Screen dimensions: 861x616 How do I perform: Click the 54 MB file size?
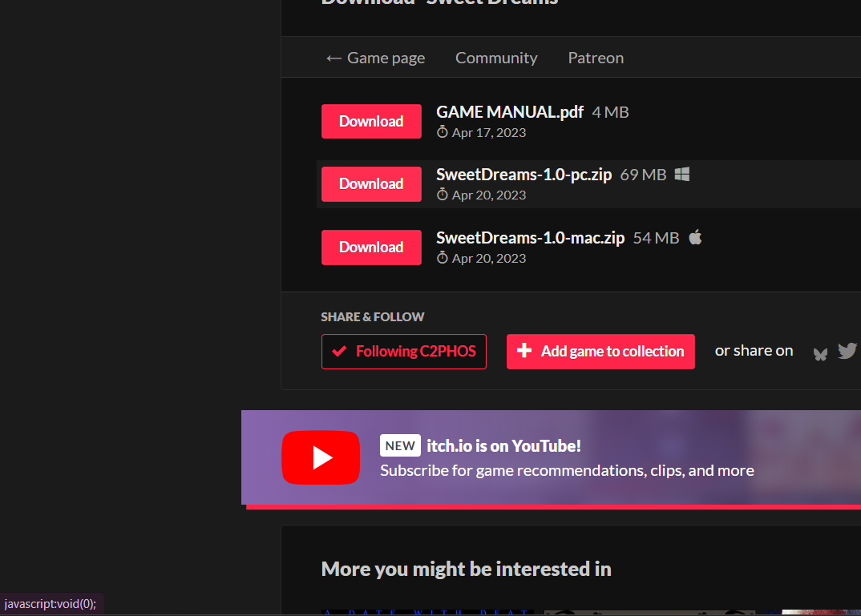pyautogui.click(x=657, y=238)
